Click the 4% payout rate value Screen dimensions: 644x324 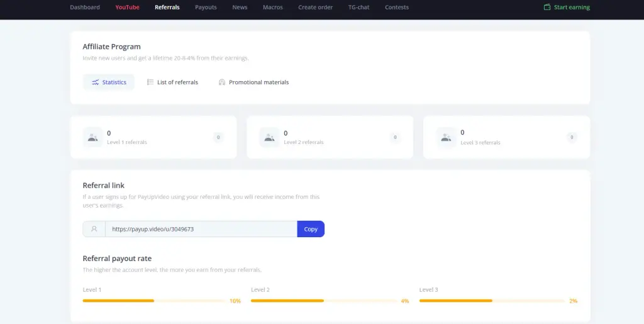(405, 301)
